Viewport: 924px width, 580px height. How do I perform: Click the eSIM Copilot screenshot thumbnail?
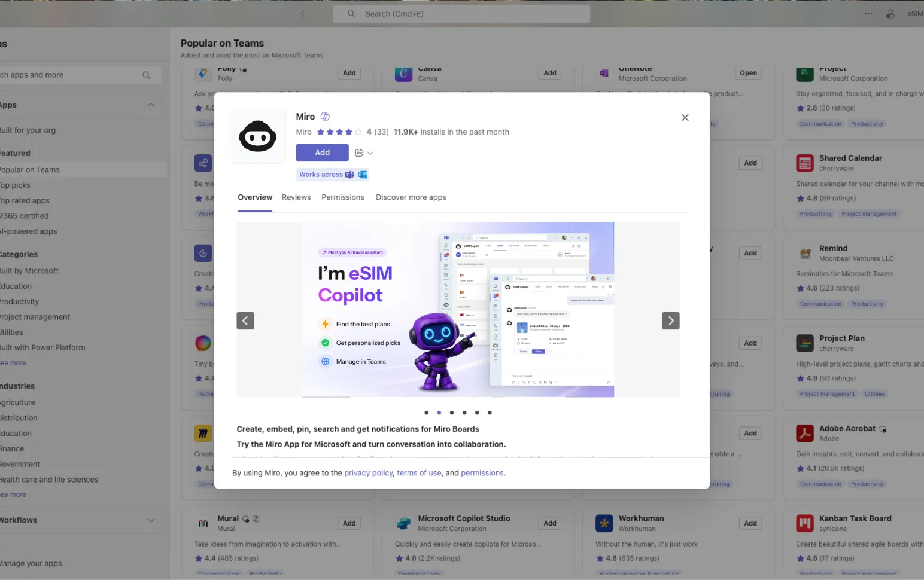click(x=458, y=310)
